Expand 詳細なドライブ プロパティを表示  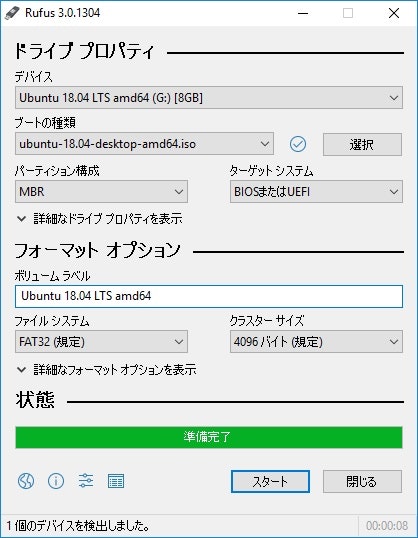[x=100, y=219]
